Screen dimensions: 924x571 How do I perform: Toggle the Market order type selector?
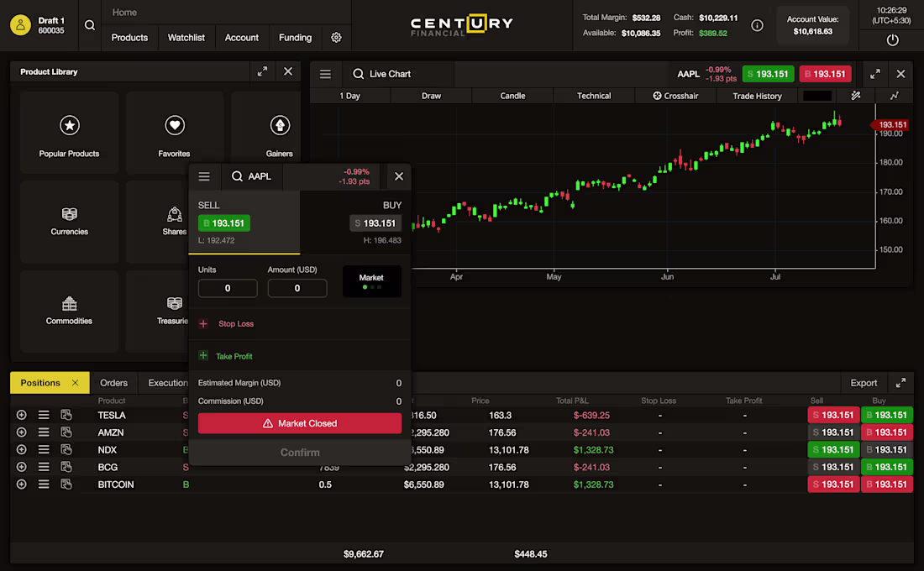coord(371,281)
